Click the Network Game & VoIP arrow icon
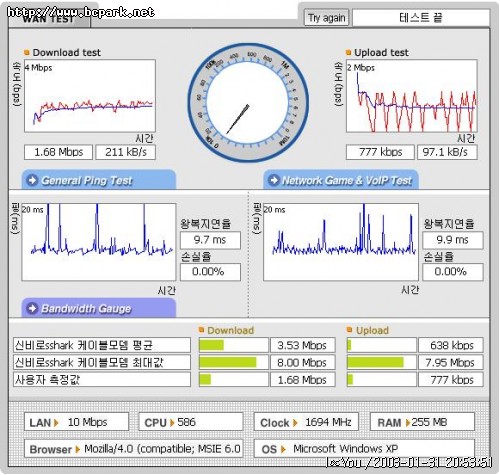The height and width of the screenshot is (475, 500). pos(274,180)
